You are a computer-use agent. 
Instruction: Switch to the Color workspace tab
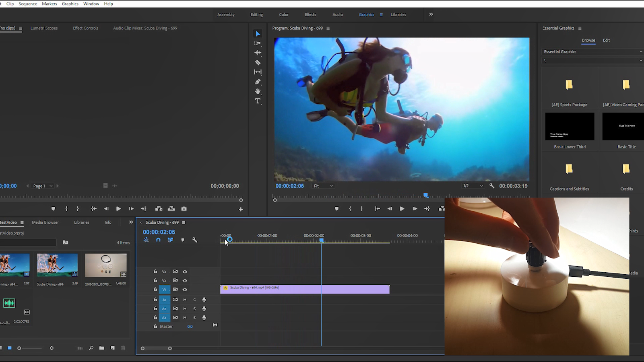[x=284, y=14]
